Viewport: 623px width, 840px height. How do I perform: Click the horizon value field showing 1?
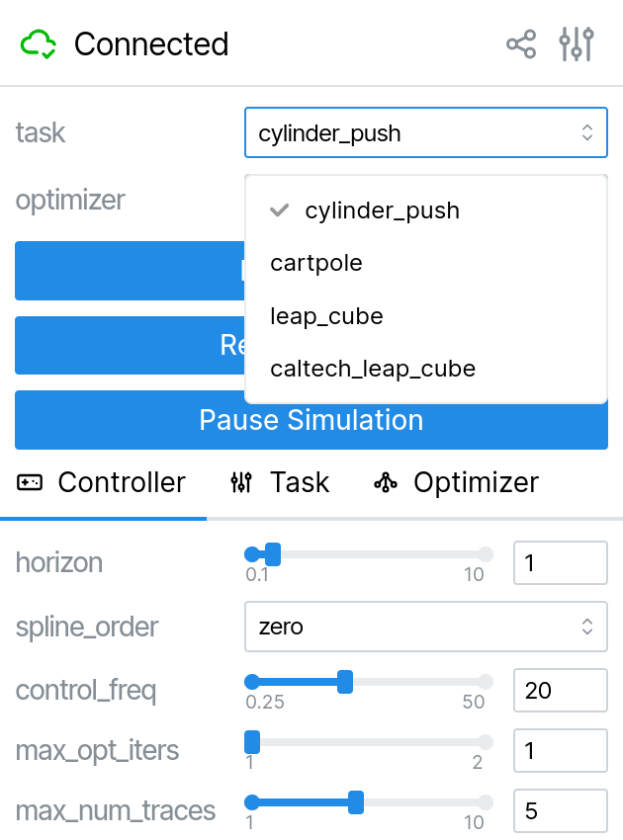(561, 562)
